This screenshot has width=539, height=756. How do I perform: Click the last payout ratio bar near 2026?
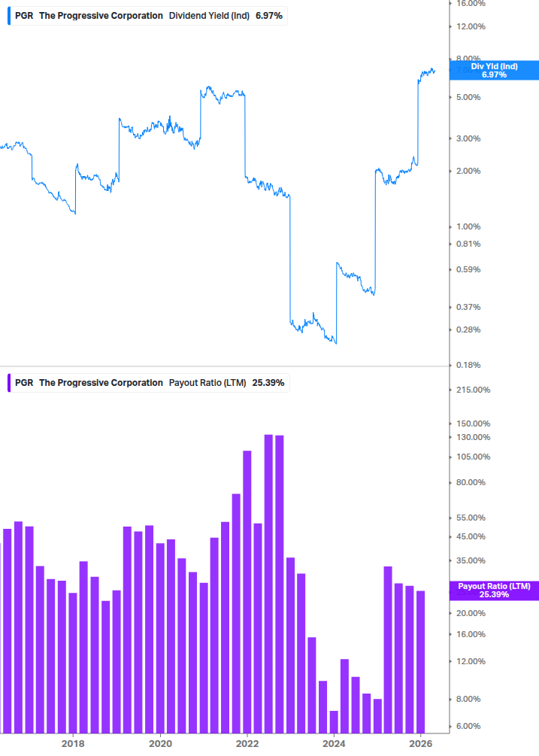click(x=420, y=662)
